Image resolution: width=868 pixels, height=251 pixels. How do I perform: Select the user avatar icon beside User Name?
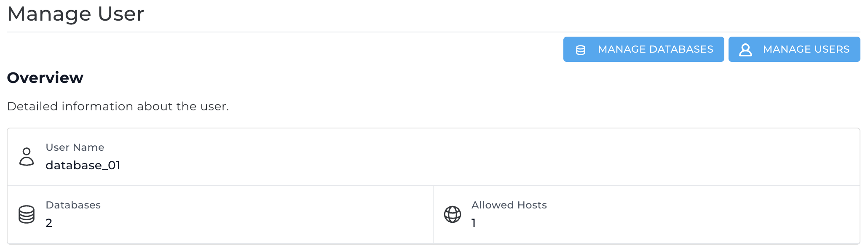coord(27,156)
